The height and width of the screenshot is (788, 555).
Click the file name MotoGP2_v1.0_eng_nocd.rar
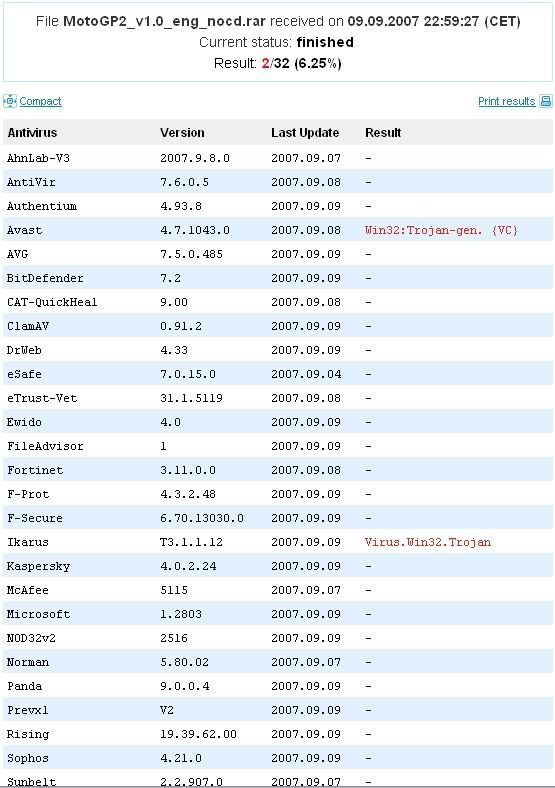point(164,21)
